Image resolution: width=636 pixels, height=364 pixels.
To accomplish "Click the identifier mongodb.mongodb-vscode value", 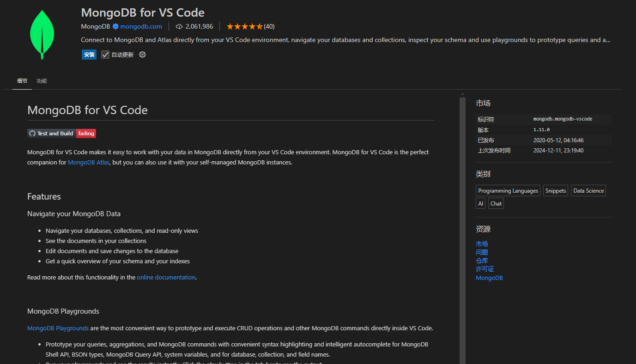I will tap(563, 119).
